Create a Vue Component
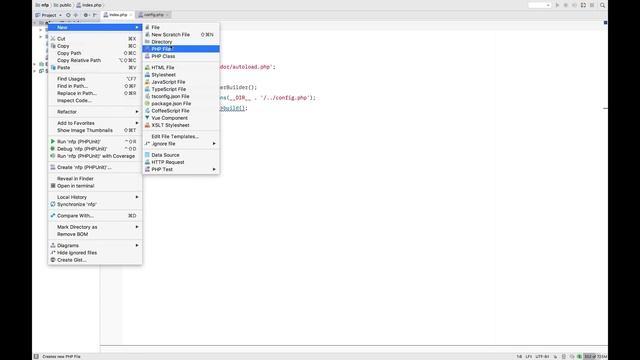This screenshot has width=640, height=360. (181, 118)
